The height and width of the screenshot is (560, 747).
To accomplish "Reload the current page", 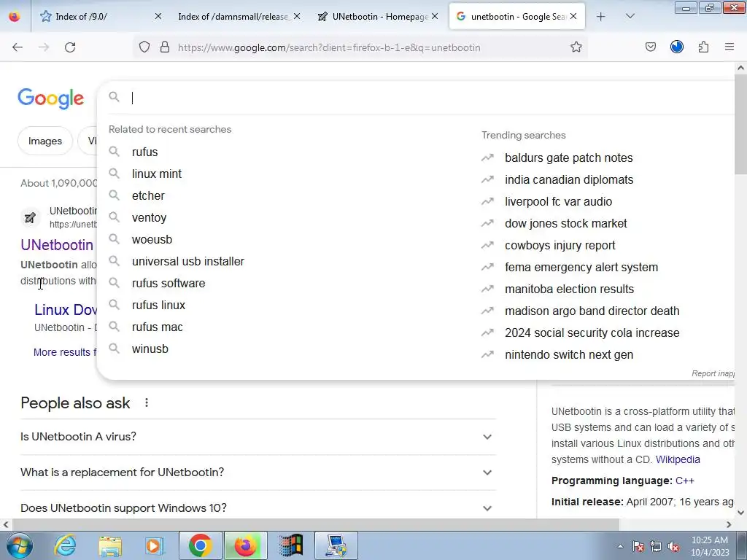I will click(x=70, y=47).
